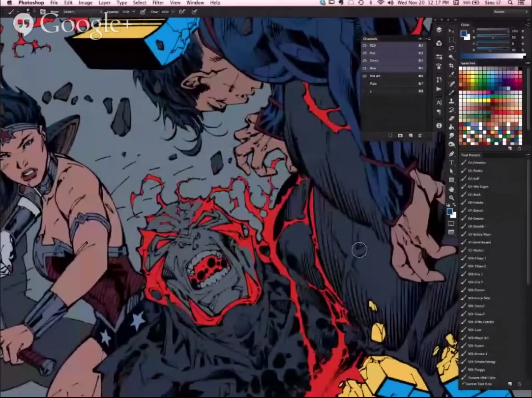Select the Move tool
The image size is (532, 398).
point(451,31)
